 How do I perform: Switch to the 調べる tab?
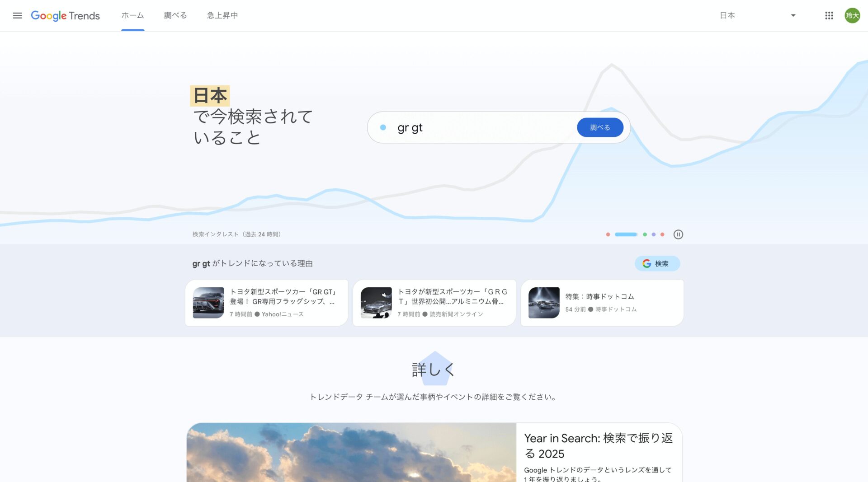pos(175,15)
